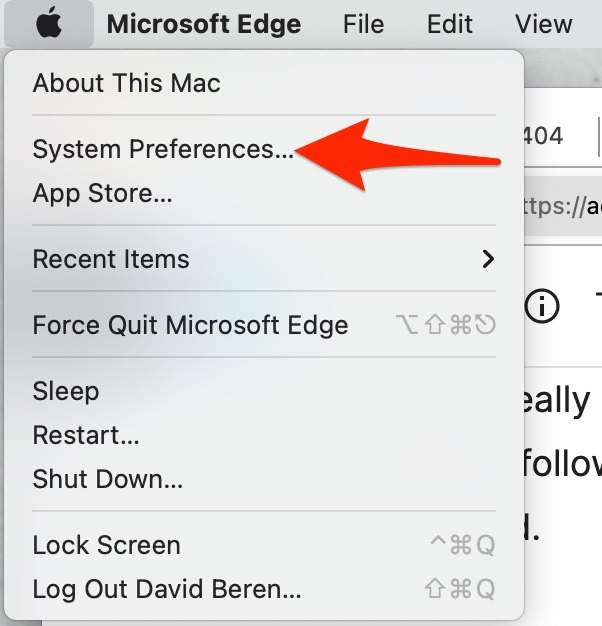602x626 pixels.
Task: Choose Shut Down… from the menu
Action: [x=107, y=479]
